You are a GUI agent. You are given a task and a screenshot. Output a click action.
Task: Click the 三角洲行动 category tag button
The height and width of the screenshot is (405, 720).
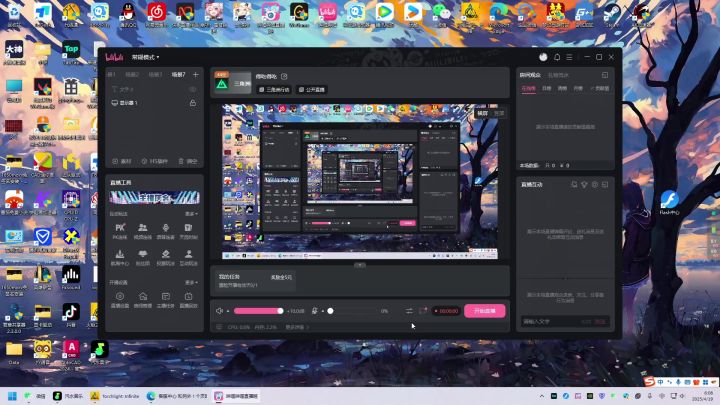(x=274, y=90)
